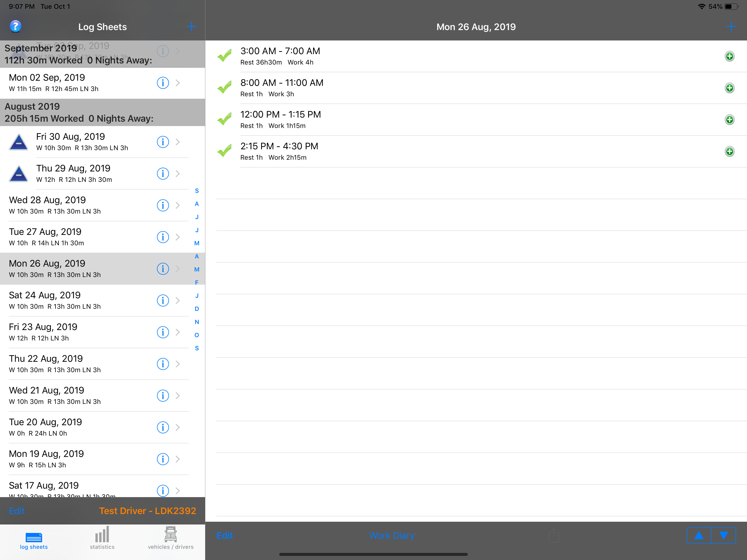This screenshot has height=560, width=747.
Task: Click green plus for 2:15 PM - 4:30 PM
Action: pyautogui.click(x=730, y=152)
